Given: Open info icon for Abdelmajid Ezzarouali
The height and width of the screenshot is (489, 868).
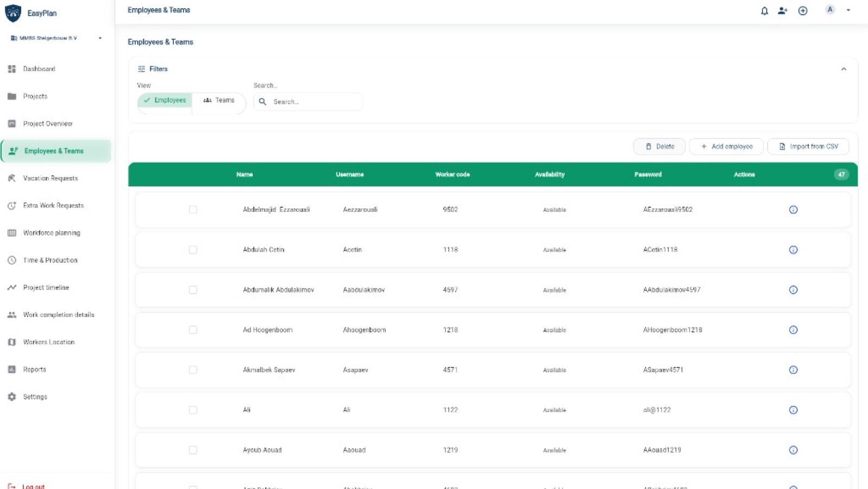Looking at the screenshot, I should (793, 209).
